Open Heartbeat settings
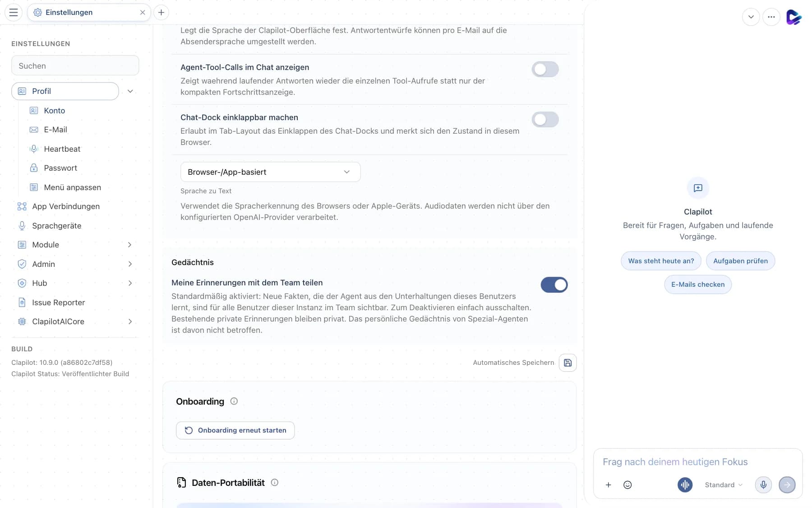Image resolution: width=812 pixels, height=508 pixels. pos(62,149)
